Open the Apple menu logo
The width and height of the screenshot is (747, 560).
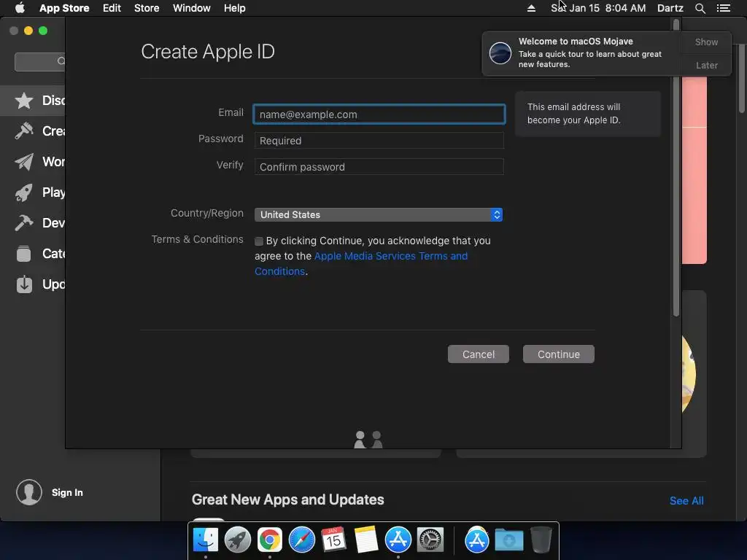pyautogui.click(x=20, y=8)
